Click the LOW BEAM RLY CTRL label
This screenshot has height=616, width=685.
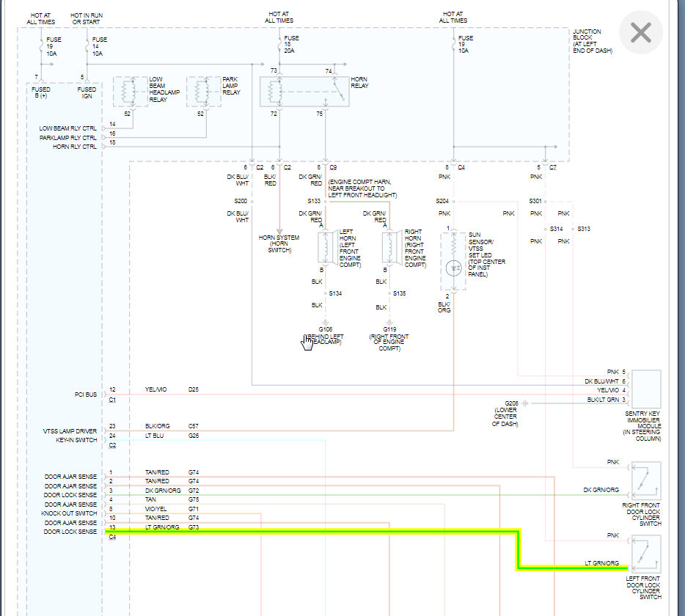click(67, 128)
